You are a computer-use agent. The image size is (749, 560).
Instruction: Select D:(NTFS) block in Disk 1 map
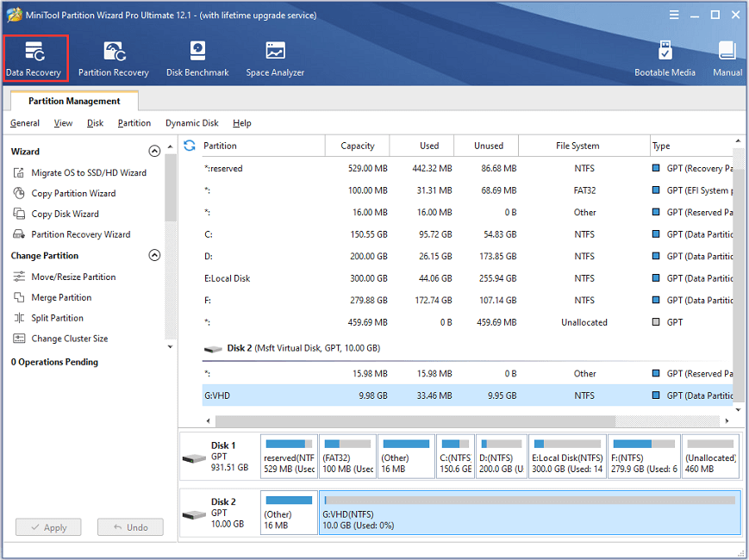click(502, 457)
